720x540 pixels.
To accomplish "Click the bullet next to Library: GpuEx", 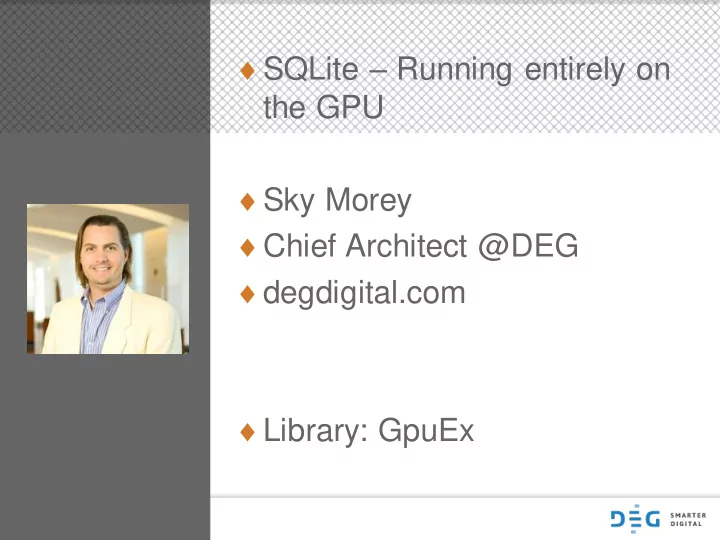I will click(248, 432).
